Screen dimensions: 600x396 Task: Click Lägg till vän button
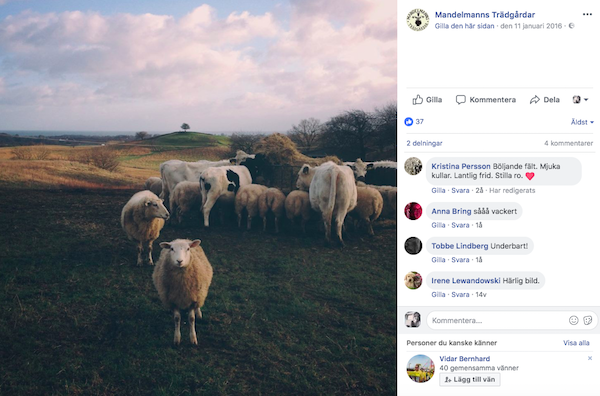[x=470, y=380]
